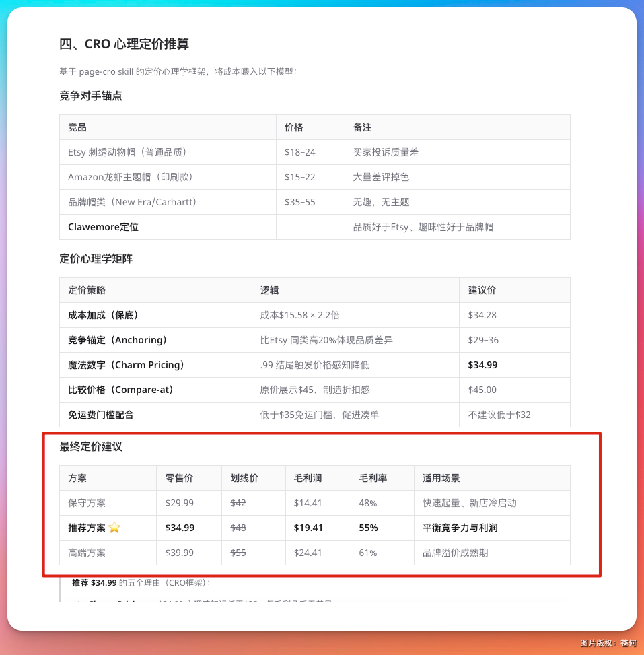
Task: Select the 最终定价建议 heading
Action: [x=91, y=447]
